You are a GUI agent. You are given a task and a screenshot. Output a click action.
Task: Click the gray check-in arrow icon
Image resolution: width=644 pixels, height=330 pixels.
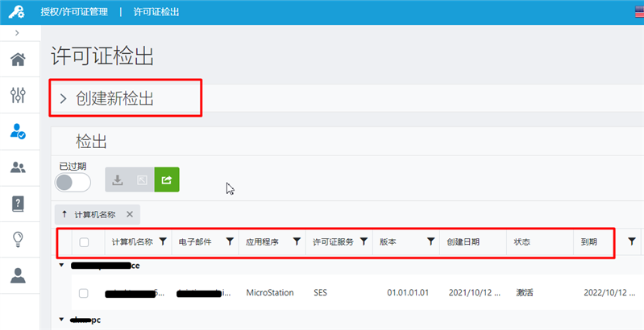click(x=142, y=179)
